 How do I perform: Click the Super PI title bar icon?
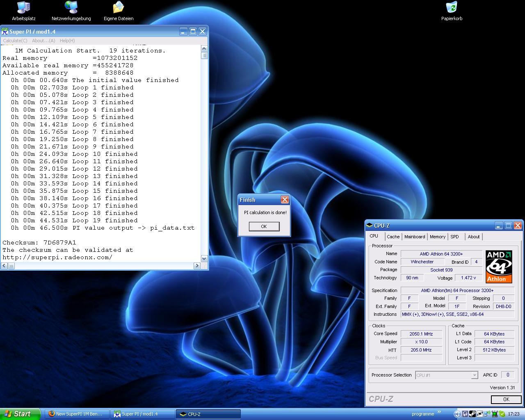(x=5, y=31)
